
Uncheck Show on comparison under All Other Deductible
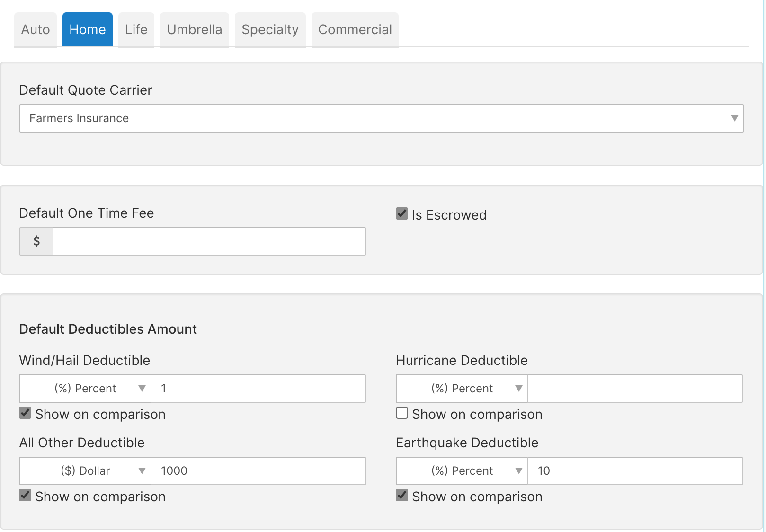(x=24, y=495)
